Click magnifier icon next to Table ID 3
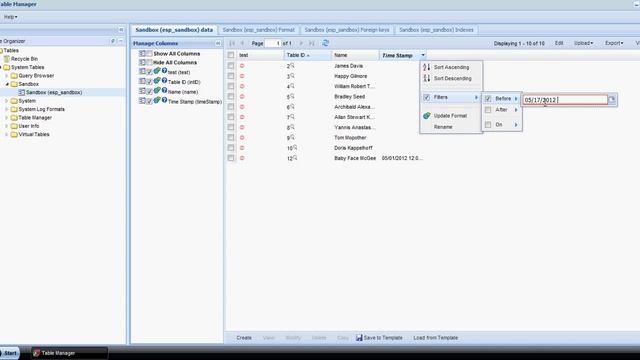640x360 pixels. 292,76
